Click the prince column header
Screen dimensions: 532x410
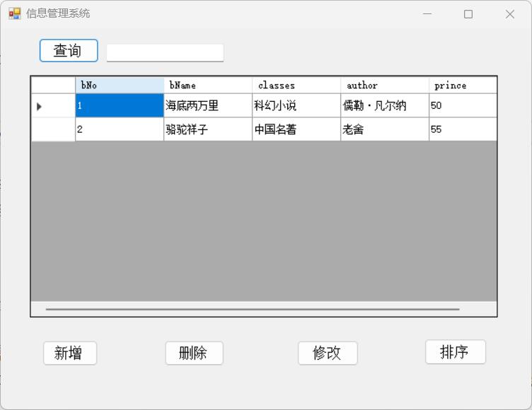(x=463, y=85)
